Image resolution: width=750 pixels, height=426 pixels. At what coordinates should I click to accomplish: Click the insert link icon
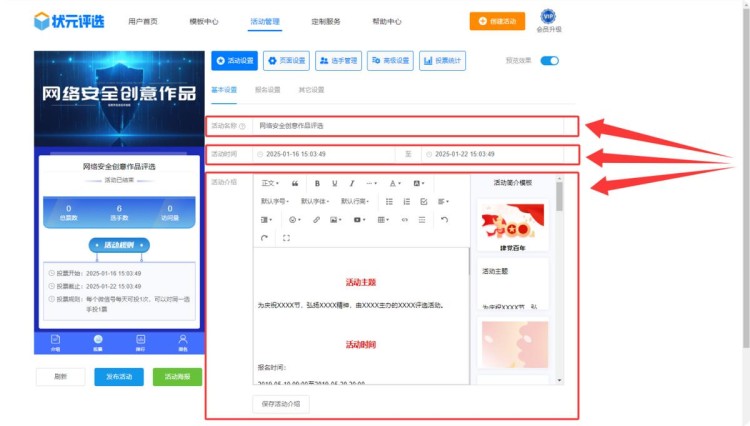click(316, 219)
